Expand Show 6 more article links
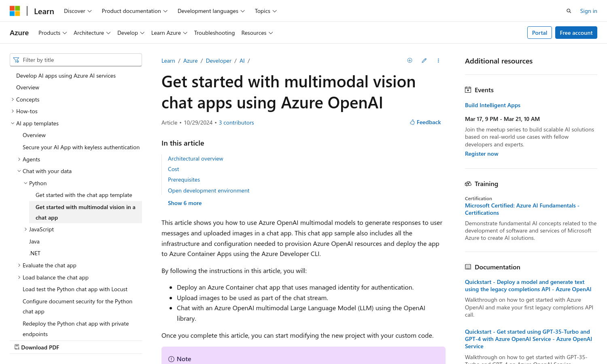Screen dimensions: 607x364 (x=185, y=203)
